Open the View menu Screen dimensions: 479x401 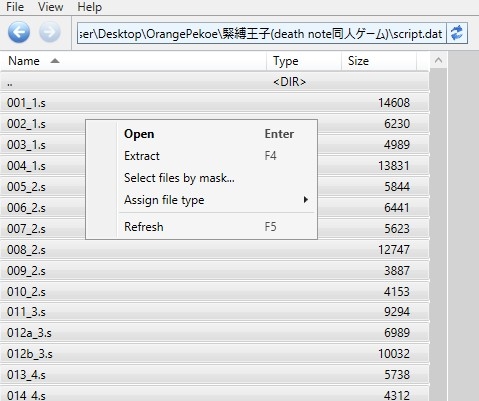pos(50,7)
